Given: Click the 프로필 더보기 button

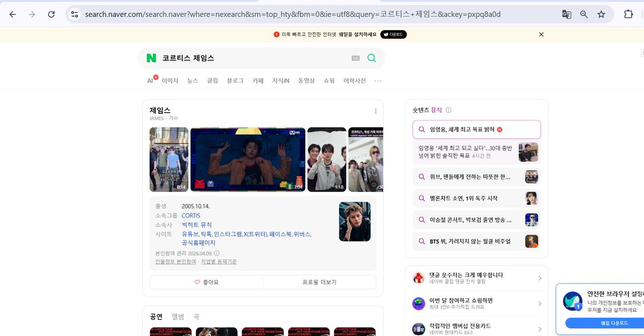Looking at the screenshot, I should [320, 282].
